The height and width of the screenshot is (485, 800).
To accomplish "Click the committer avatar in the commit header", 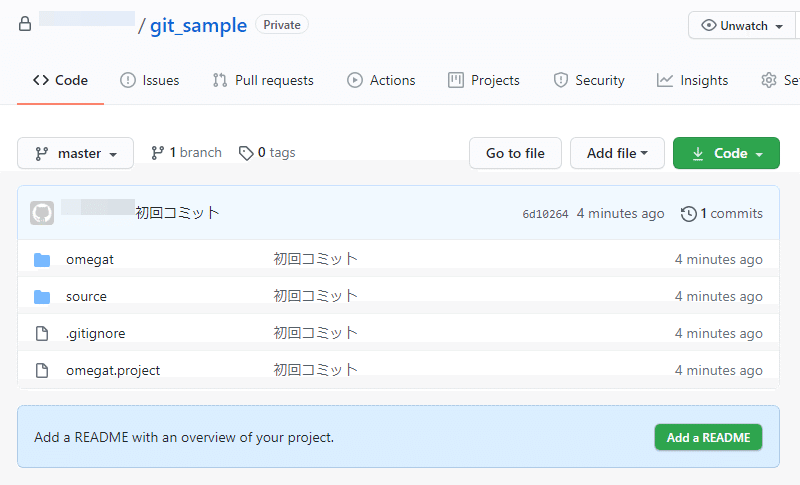I will pyautogui.click(x=42, y=213).
